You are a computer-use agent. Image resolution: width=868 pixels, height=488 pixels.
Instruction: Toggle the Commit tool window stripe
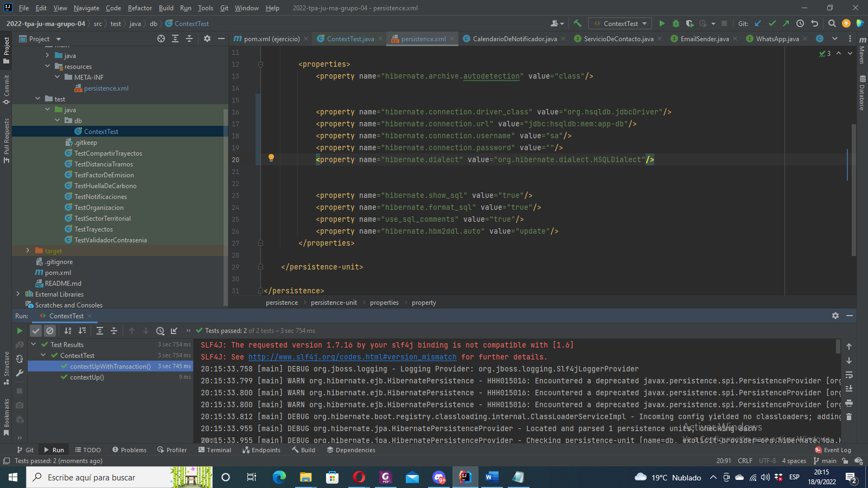[x=7, y=89]
